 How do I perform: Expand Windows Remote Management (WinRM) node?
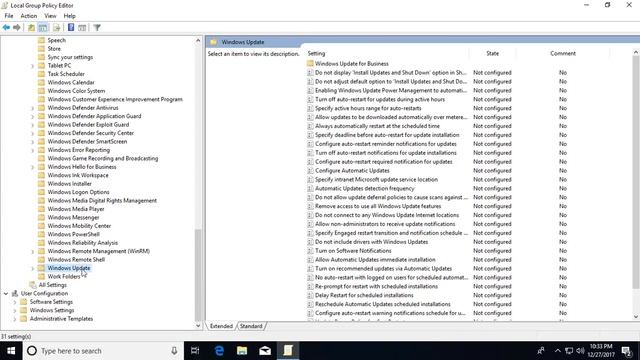click(33, 251)
